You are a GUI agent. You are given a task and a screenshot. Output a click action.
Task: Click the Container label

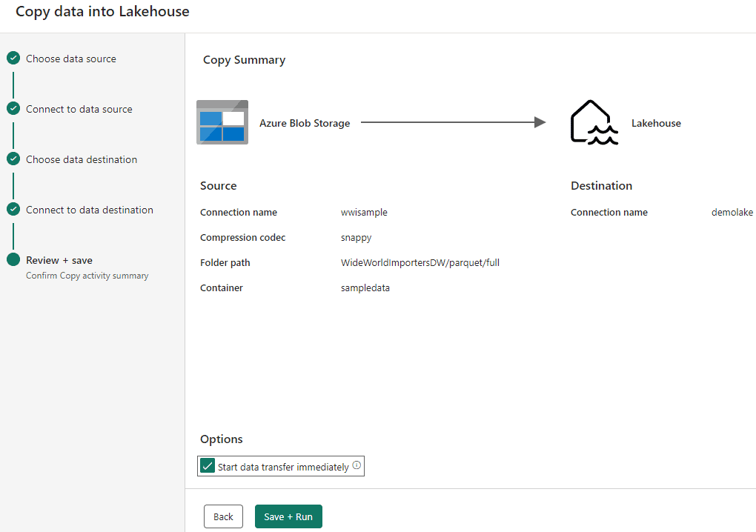(x=222, y=288)
